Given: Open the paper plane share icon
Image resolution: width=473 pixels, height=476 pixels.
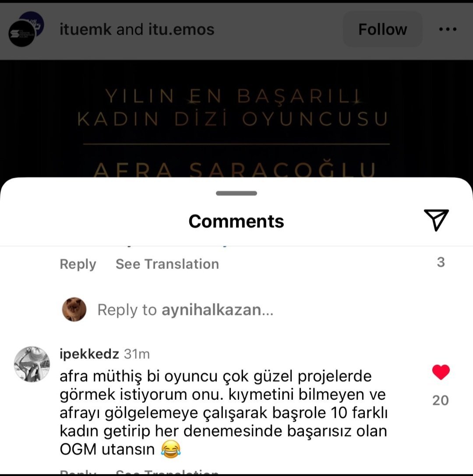Looking at the screenshot, I should (x=437, y=220).
